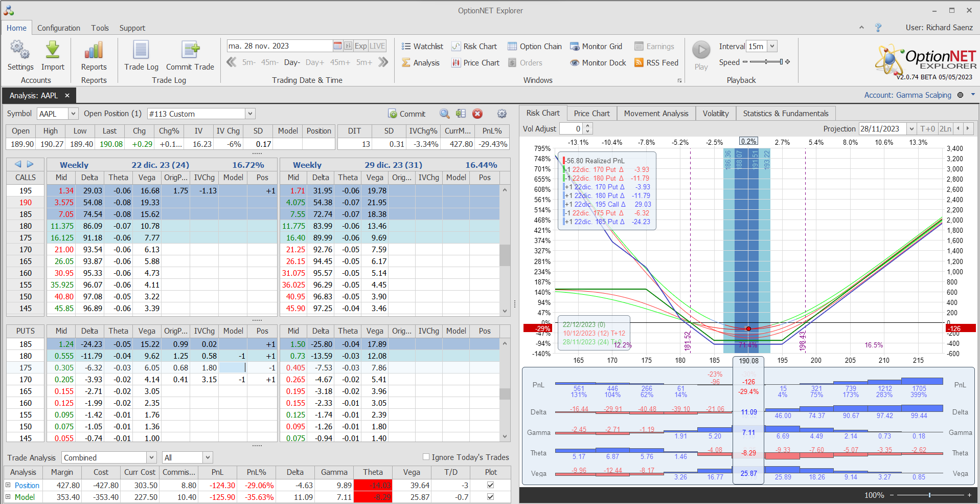Switch to the Price Chart analysis tab

(592, 114)
